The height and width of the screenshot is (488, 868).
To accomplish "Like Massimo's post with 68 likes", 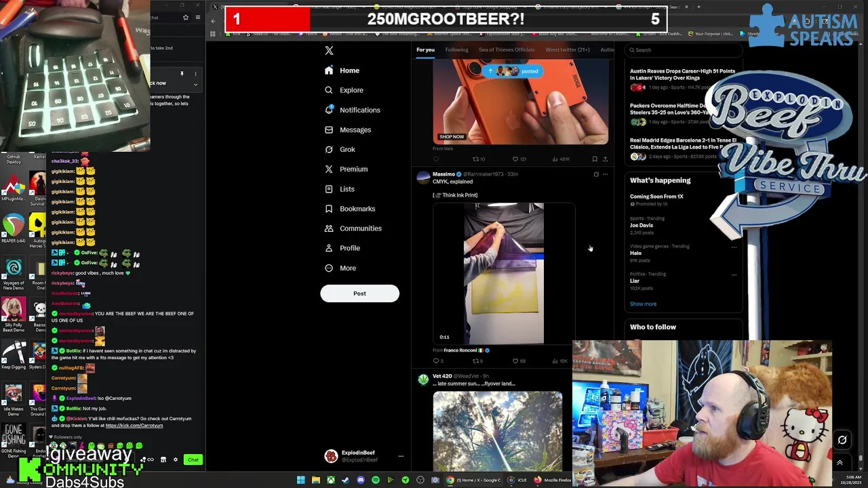I will pyautogui.click(x=519, y=361).
